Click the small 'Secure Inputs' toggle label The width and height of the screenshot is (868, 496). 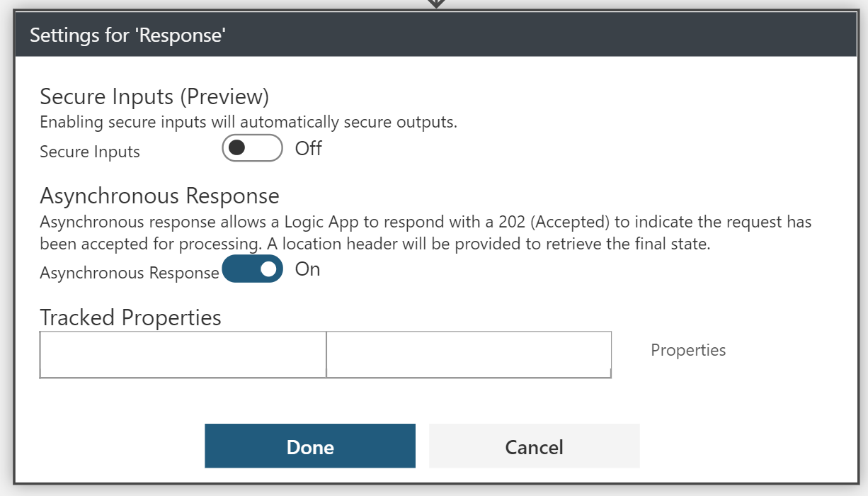(90, 152)
